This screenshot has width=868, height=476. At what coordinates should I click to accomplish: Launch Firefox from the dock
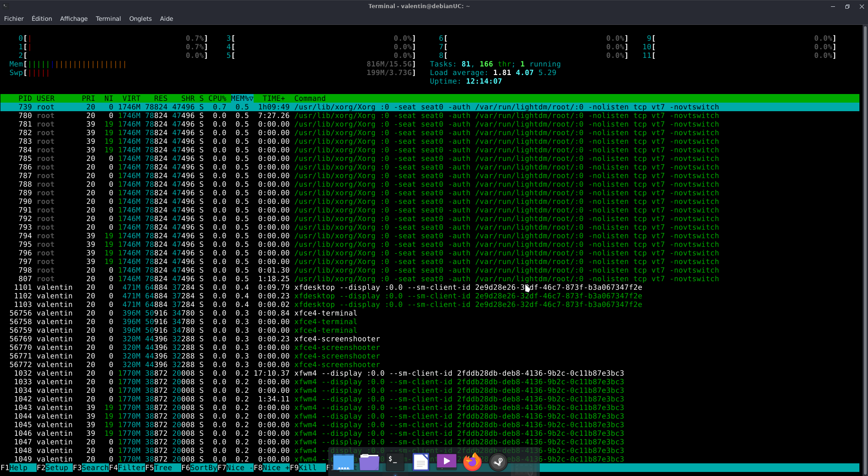click(472, 462)
